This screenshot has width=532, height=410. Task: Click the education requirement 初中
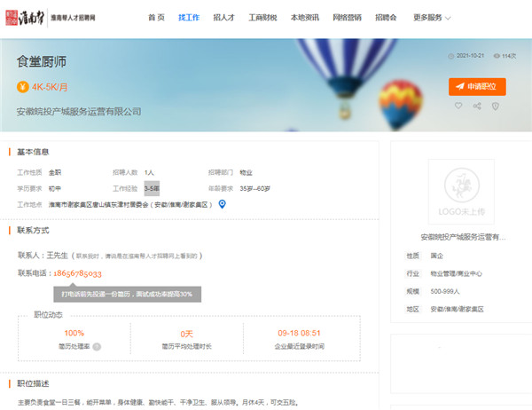click(55, 188)
